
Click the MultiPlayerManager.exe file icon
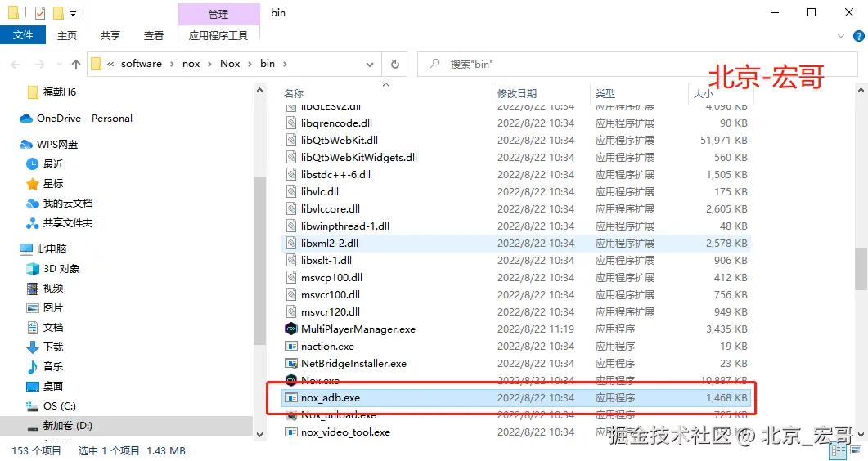point(291,329)
